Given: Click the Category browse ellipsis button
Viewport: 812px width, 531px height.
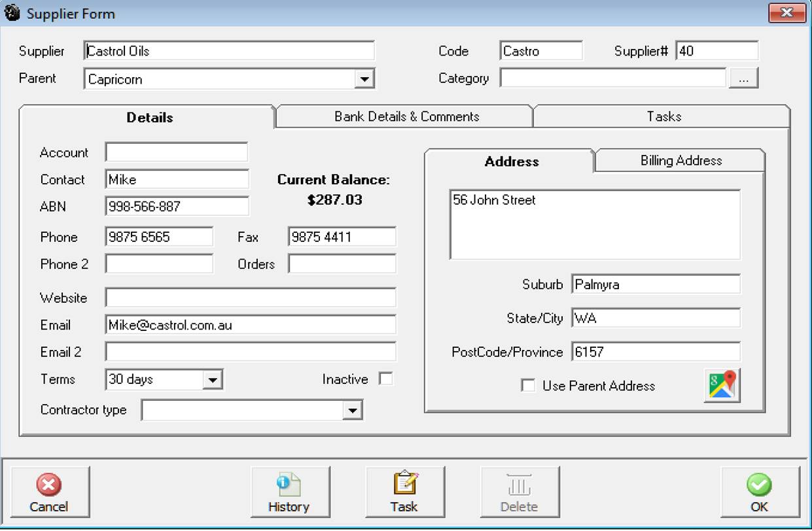Looking at the screenshot, I should [743, 78].
